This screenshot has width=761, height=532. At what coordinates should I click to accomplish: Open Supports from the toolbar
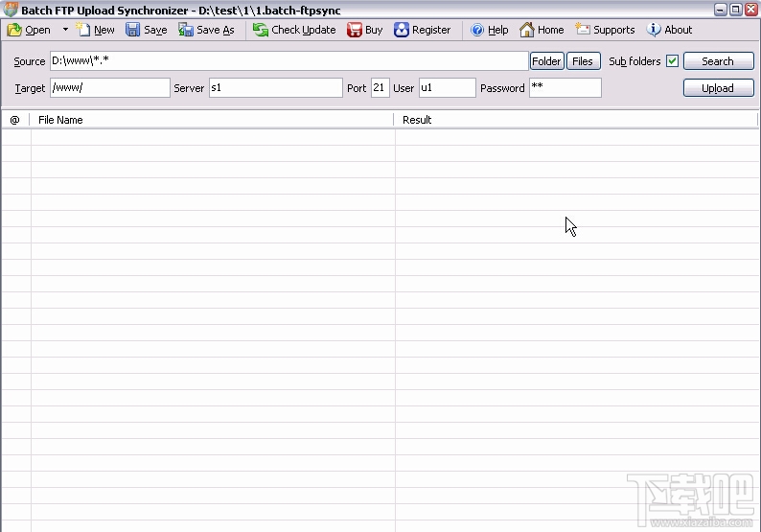point(605,30)
